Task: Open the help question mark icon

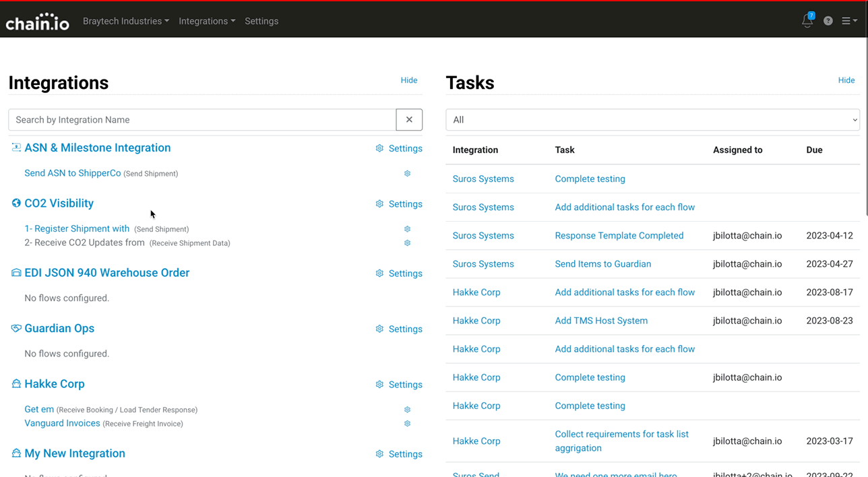Action: 828,21
